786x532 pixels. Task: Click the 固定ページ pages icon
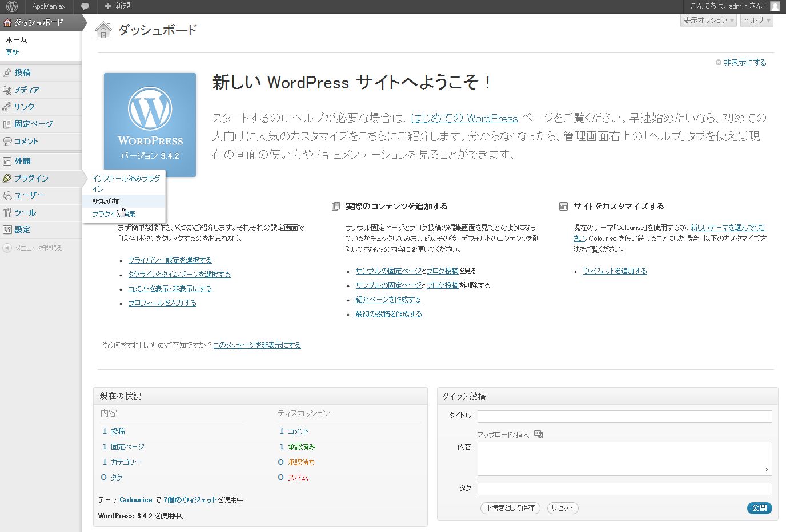tap(7, 124)
